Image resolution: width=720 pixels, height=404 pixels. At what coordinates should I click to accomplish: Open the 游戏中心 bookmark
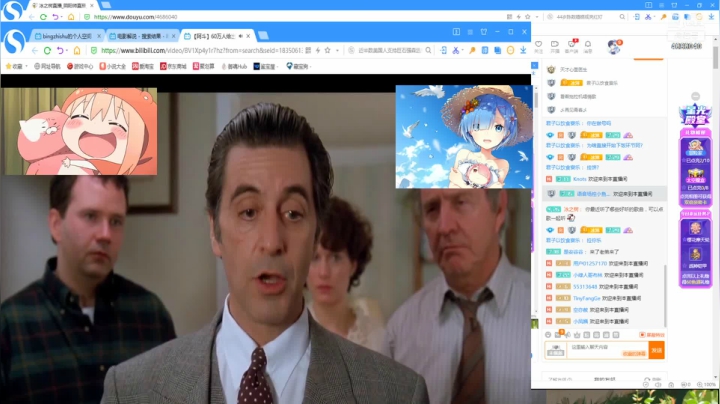tap(80, 67)
